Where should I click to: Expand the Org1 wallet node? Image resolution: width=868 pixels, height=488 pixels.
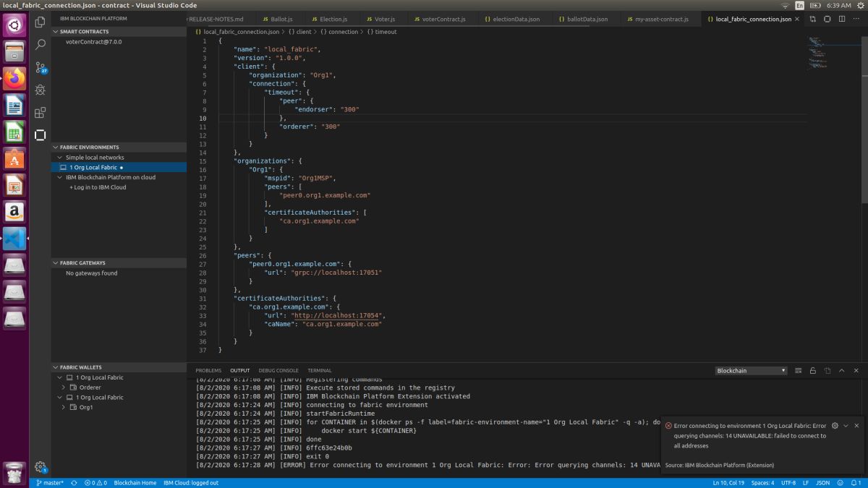pos(64,407)
